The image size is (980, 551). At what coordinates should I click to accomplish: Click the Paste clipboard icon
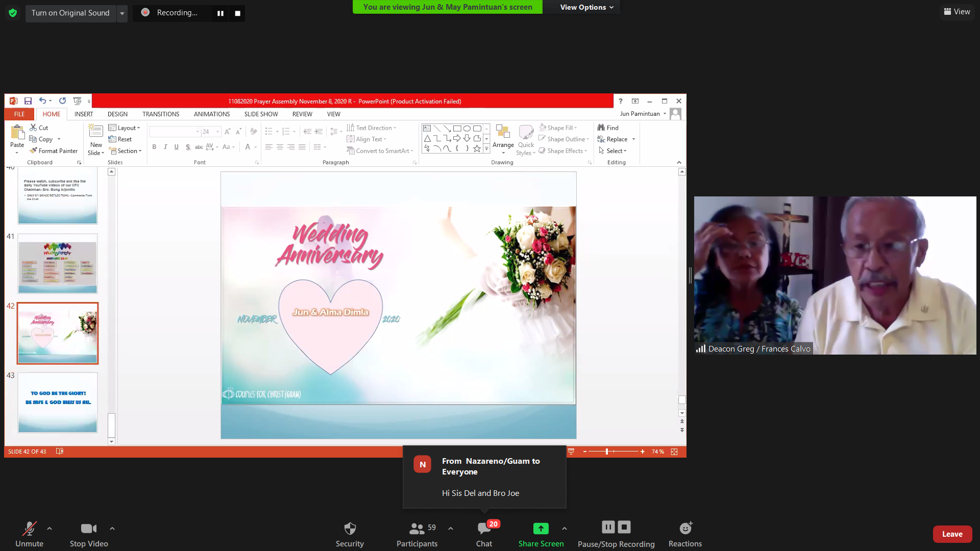coord(17,132)
